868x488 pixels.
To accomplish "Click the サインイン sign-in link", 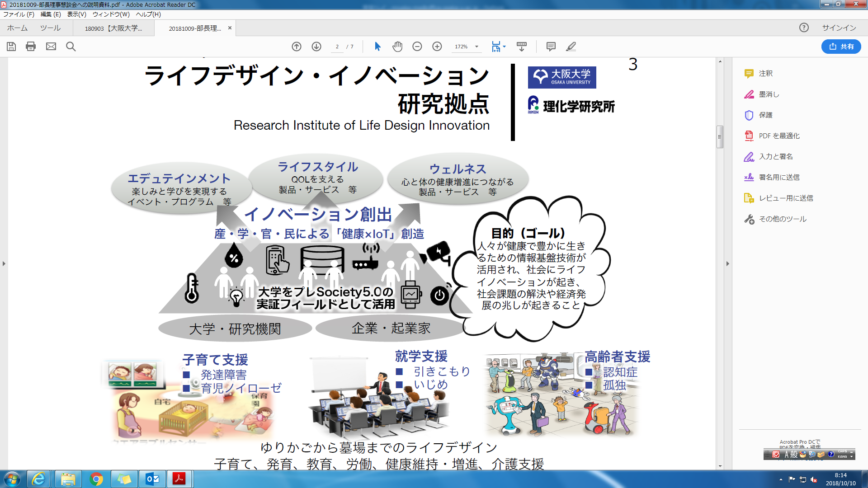I will click(839, 28).
